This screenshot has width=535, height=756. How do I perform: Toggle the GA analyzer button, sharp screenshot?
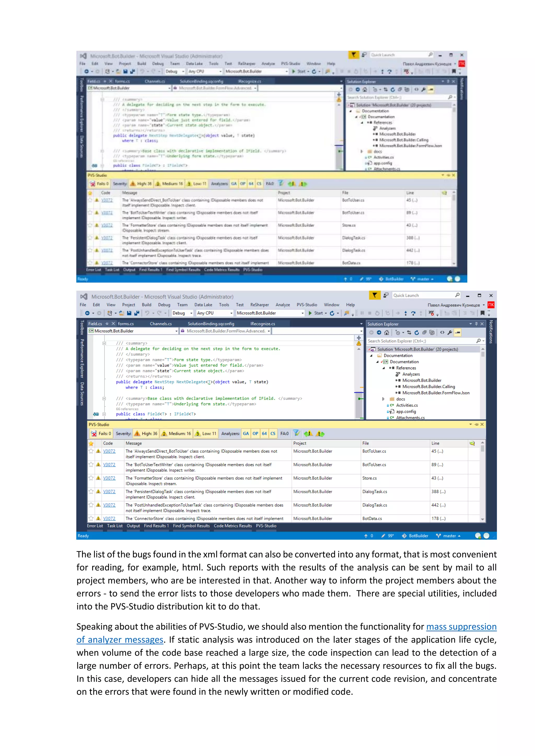coord(246,434)
